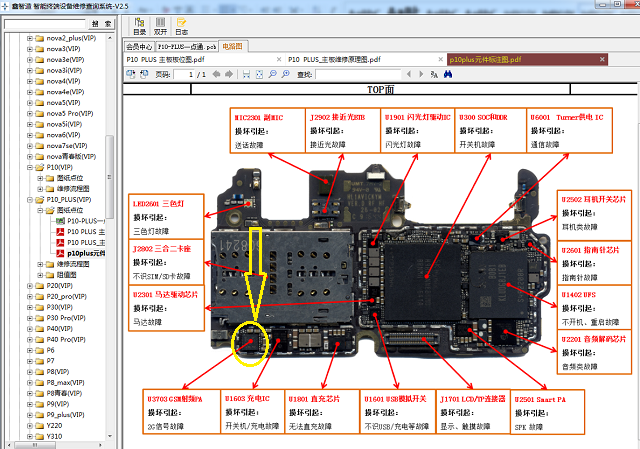Click the fit page icon

pos(259,74)
